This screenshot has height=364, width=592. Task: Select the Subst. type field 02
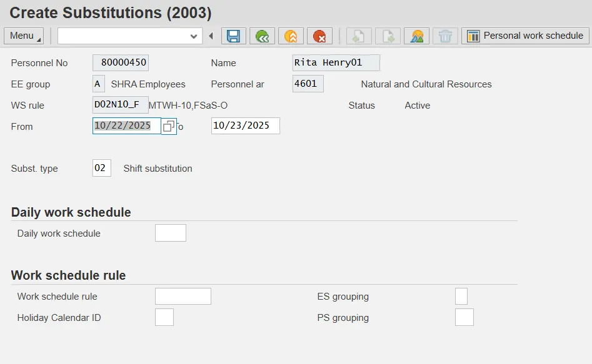click(x=101, y=168)
